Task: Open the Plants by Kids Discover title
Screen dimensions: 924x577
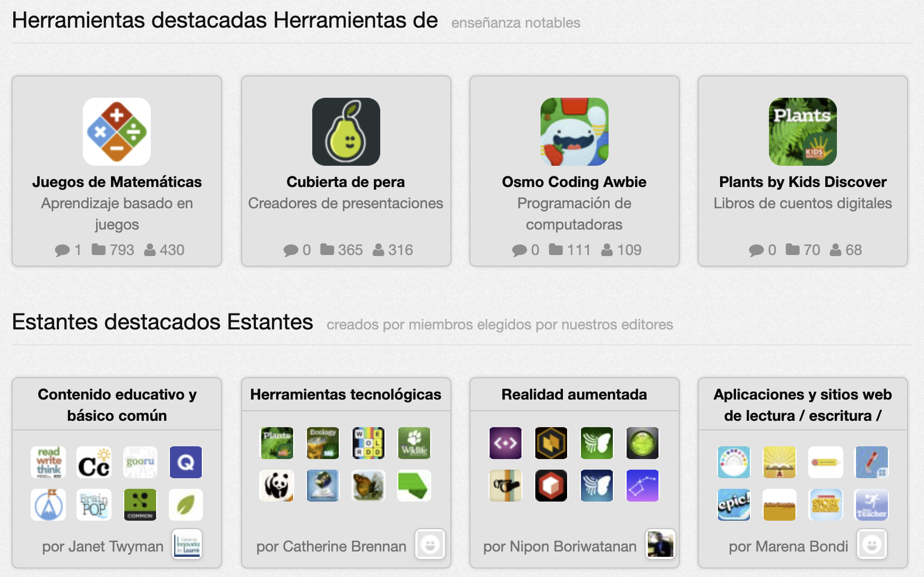Action: click(803, 182)
